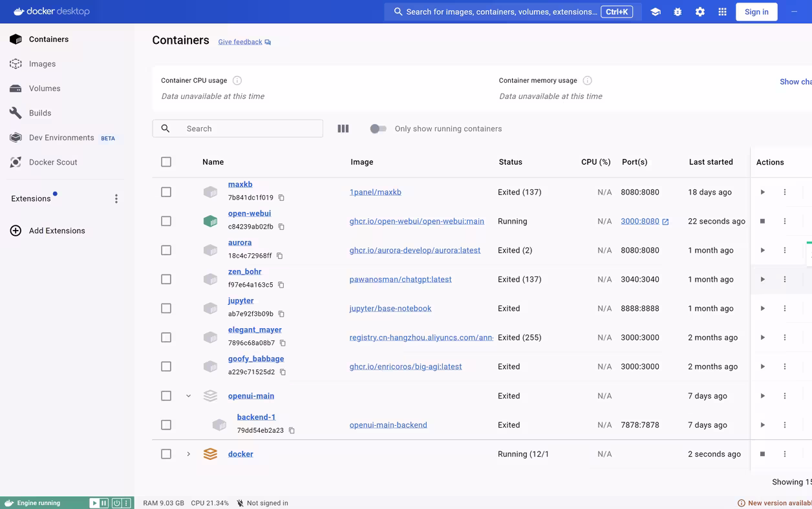Click the global search bar in header

pos(513,12)
